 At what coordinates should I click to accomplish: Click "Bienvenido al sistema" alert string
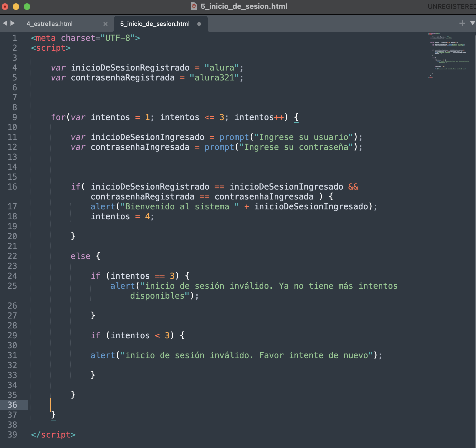pos(179,207)
